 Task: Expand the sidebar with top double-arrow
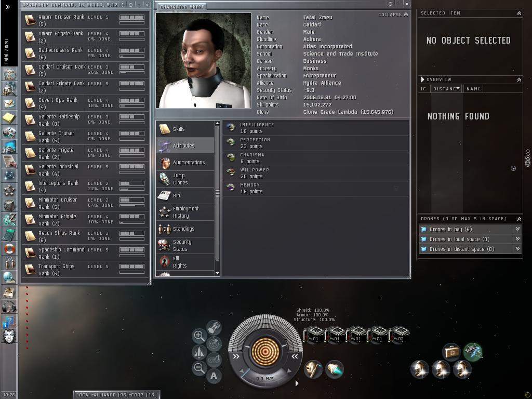click(x=8, y=7)
